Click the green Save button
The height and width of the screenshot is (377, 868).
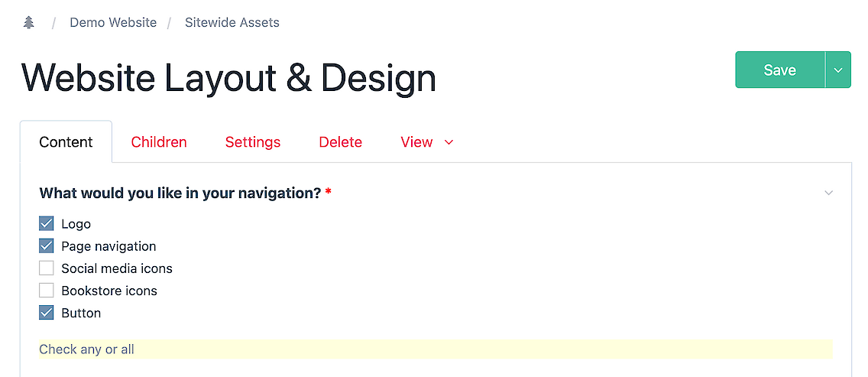pos(779,70)
